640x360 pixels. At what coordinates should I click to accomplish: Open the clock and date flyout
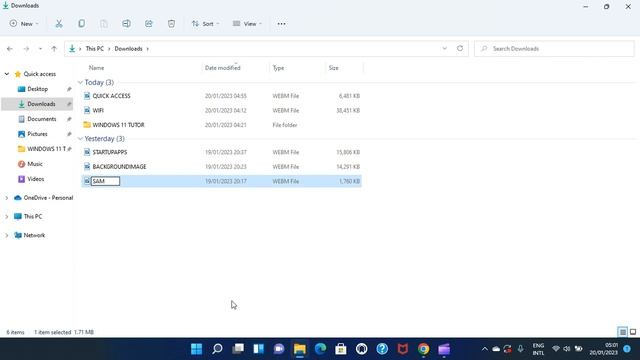click(x=603, y=349)
